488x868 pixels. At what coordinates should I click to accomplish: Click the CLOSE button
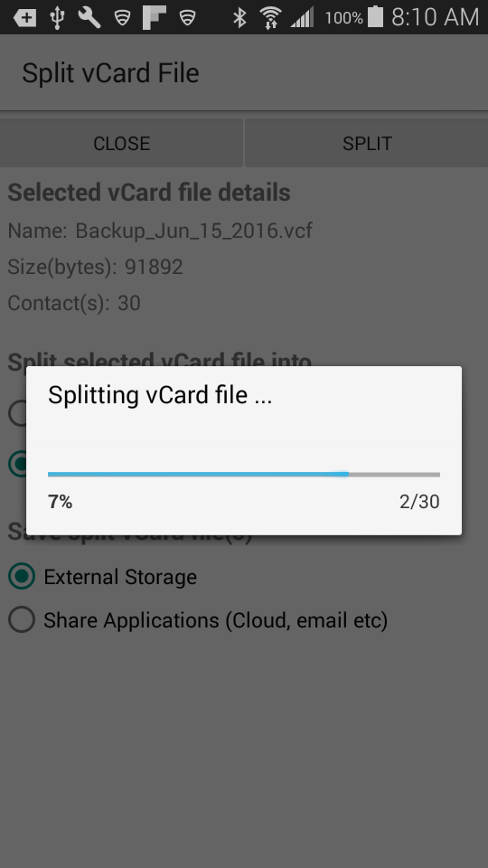coord(121,143)
